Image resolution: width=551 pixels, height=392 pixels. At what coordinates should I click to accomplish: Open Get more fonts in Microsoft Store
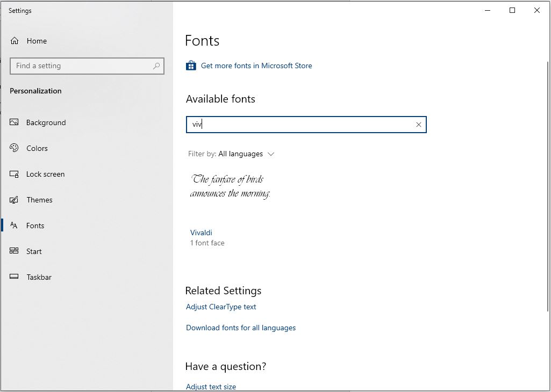click(256, 66)
